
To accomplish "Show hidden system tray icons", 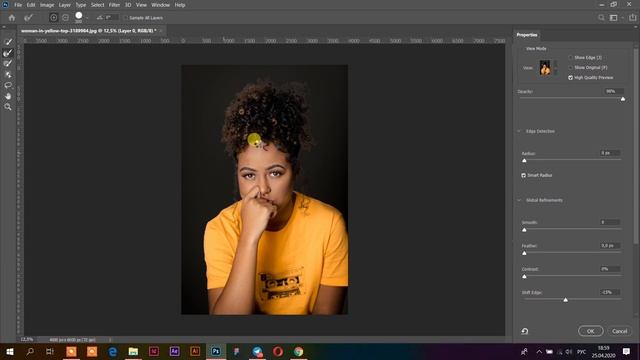I will click(539, 351).
